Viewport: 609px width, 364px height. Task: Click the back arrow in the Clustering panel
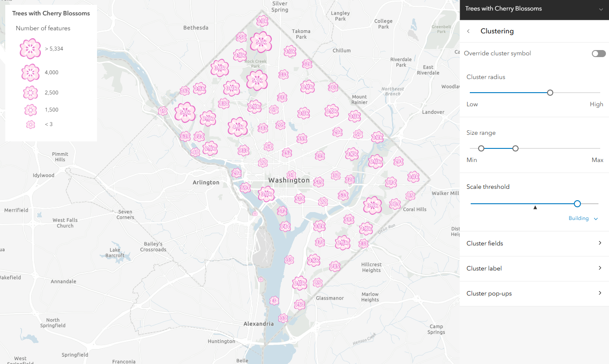tap(468, 31)
